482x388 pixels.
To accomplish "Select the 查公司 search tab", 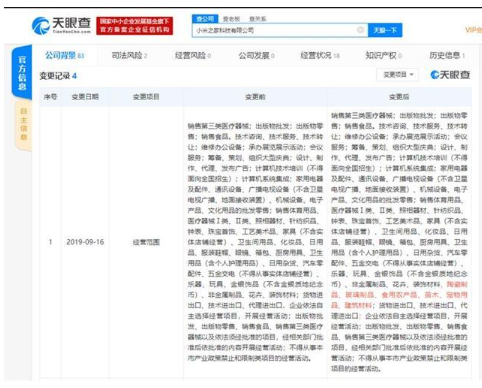I will point(205,19).
